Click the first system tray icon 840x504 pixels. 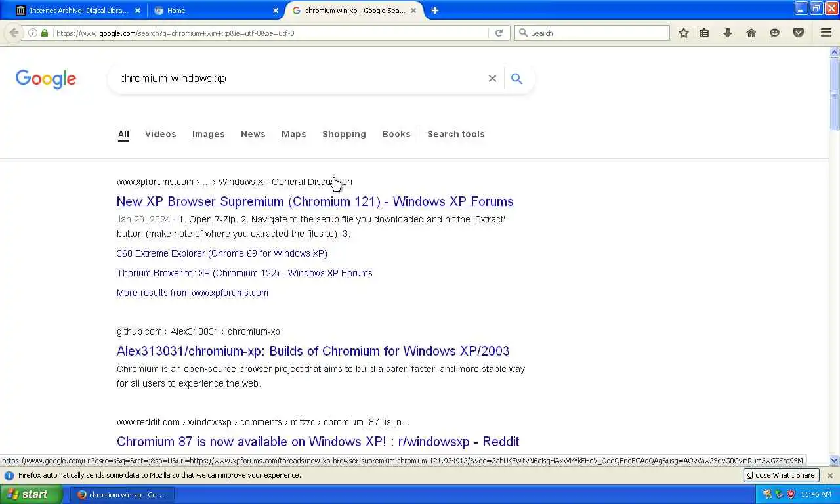pos(767,494)
